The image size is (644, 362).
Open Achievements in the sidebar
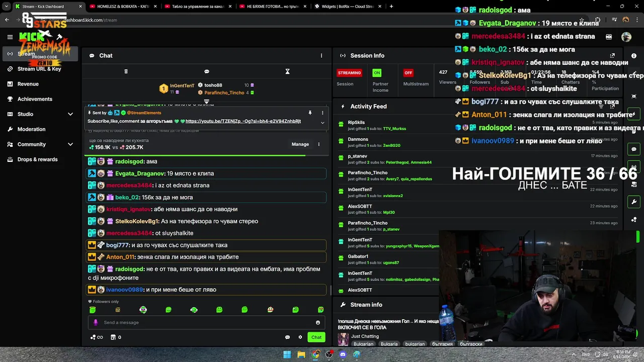35,99
